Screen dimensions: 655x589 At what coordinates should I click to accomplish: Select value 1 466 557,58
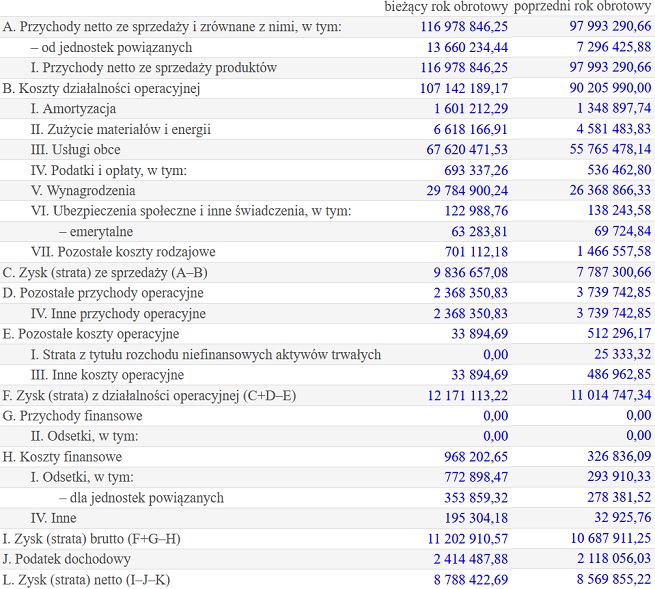coord(614,251)
